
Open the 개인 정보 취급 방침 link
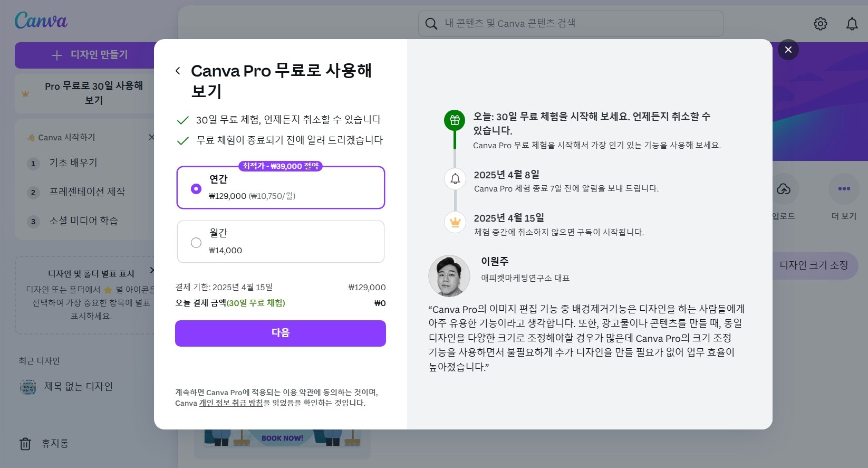pos(231,403)
